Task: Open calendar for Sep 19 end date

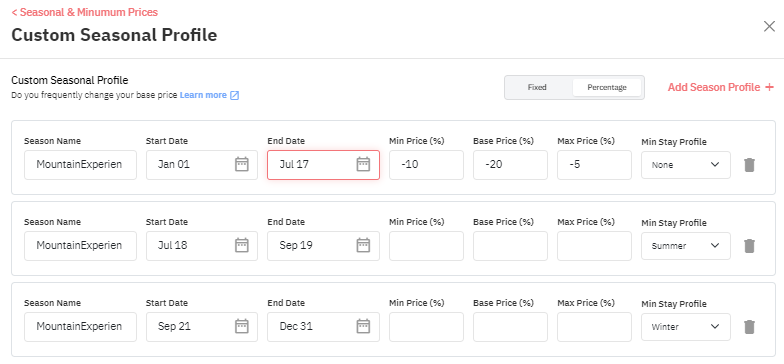Action: click(363, 246)
